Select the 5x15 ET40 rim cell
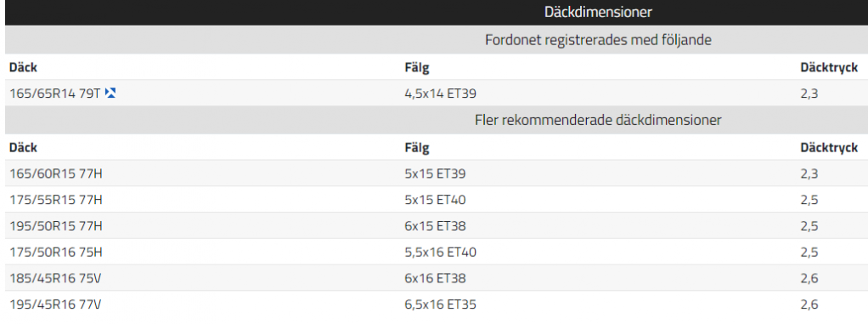Image resolution: width=868 pixels, height=324 pixels. click(435, 199)
